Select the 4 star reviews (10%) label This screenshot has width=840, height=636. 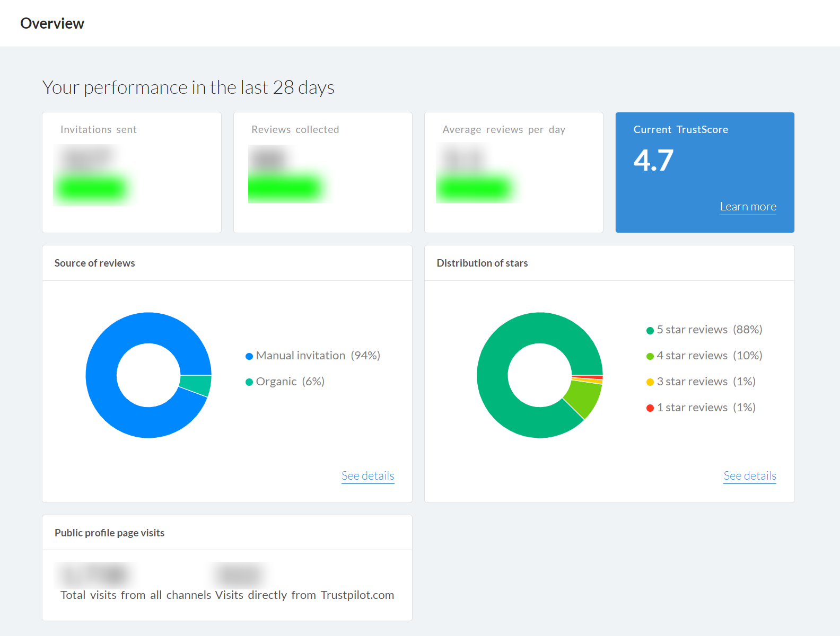pyautogui.click(x=710, y=356)
